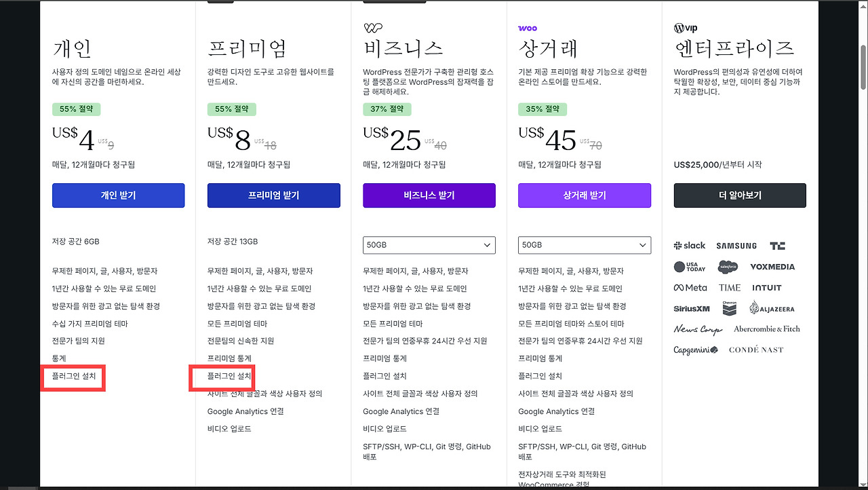
Task: Expand the 상거래 plan 50GB storage selector
Action: coord(584,245)
